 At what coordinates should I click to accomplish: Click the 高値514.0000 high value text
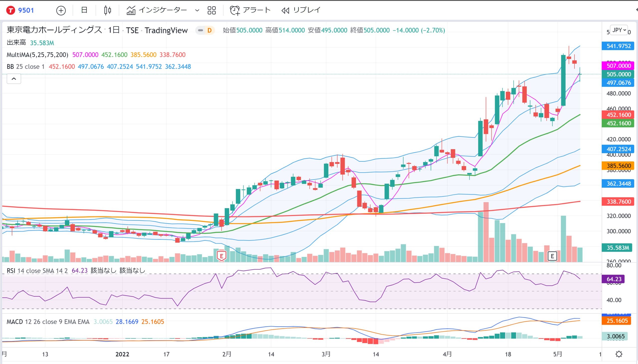click(285, 31)
